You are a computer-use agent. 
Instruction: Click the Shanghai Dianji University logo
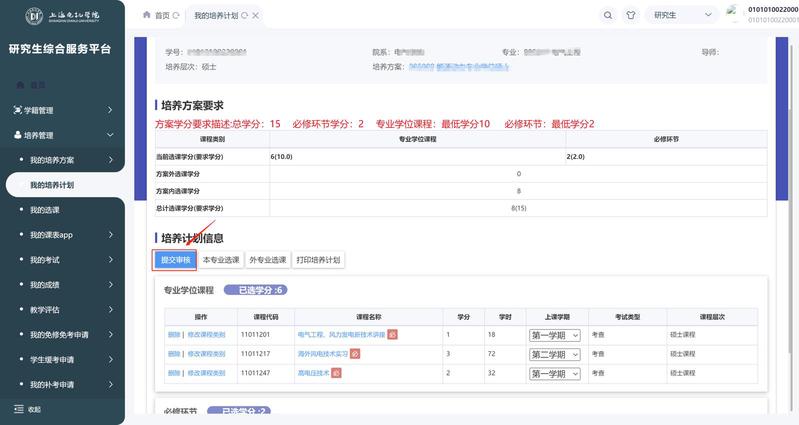pyautogui.click(x=62, y=16)
